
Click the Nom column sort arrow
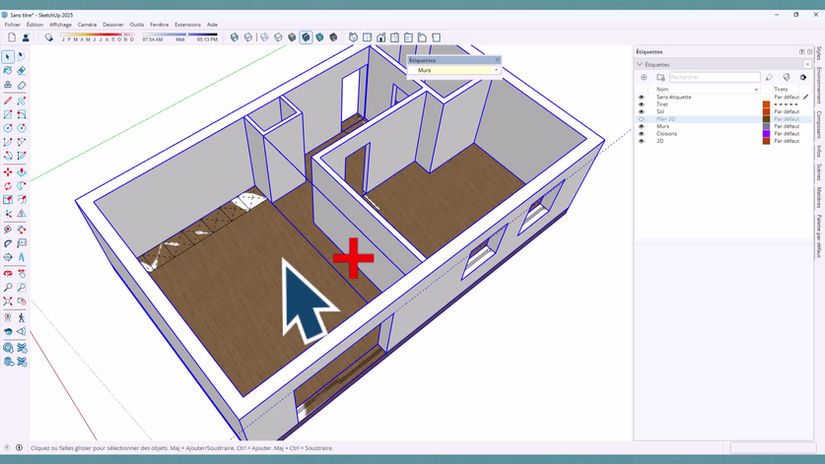(756, 89)
